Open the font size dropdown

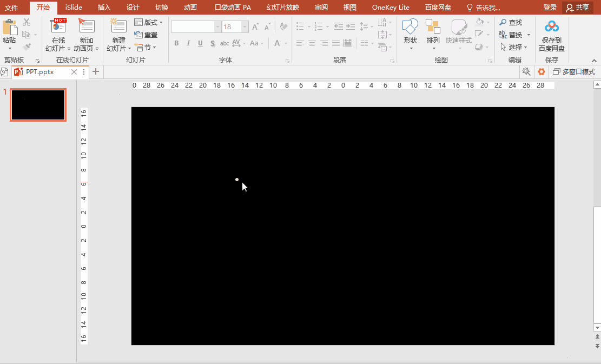click(x=243, y=27)
